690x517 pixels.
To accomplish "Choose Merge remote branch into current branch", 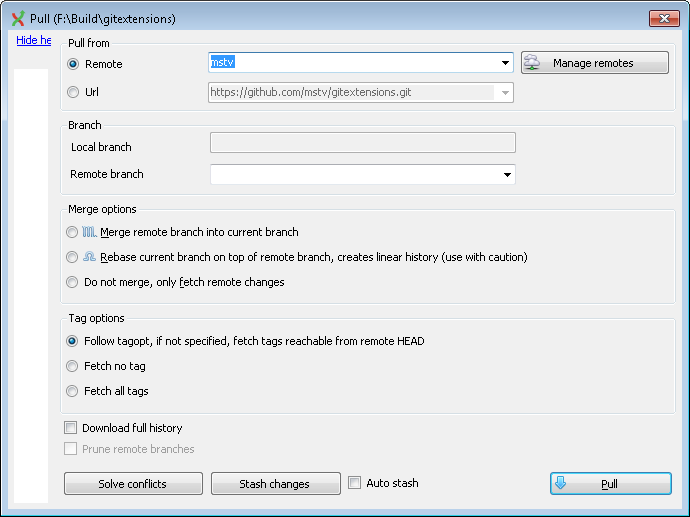I will pos(72,232).
